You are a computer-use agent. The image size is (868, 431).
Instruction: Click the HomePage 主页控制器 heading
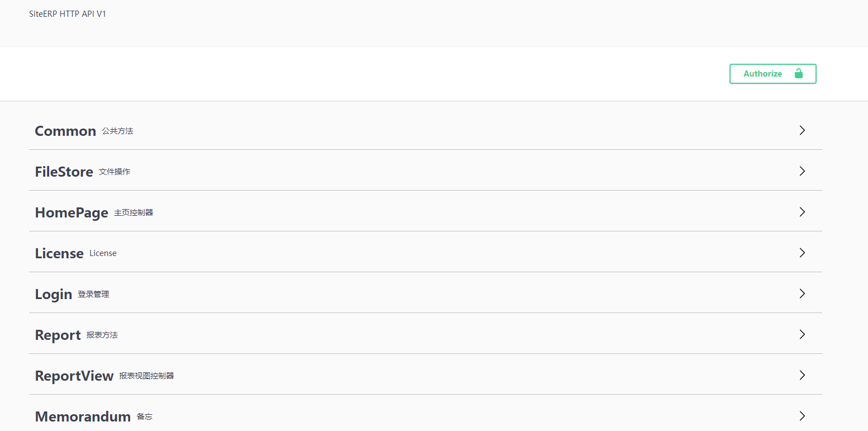pos(71,212)
